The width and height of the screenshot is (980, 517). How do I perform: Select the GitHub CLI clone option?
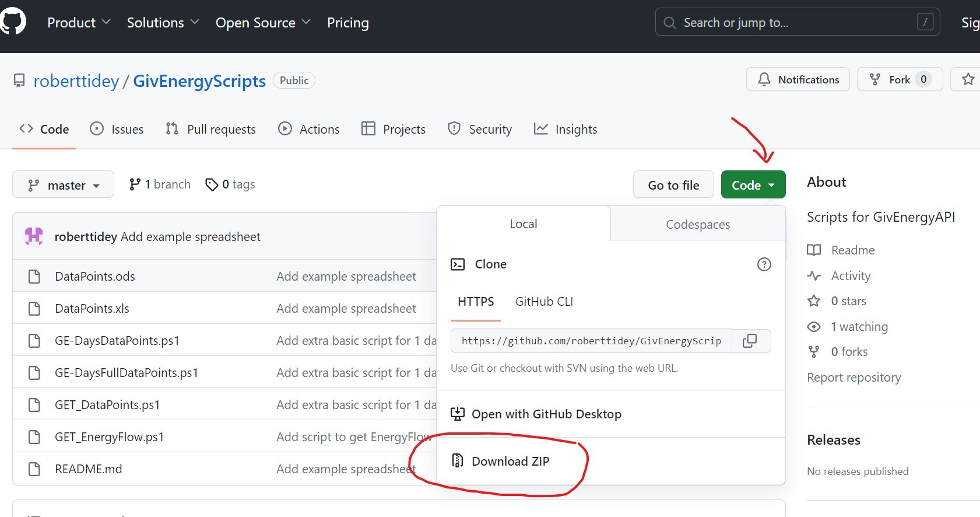coord(544,302)
